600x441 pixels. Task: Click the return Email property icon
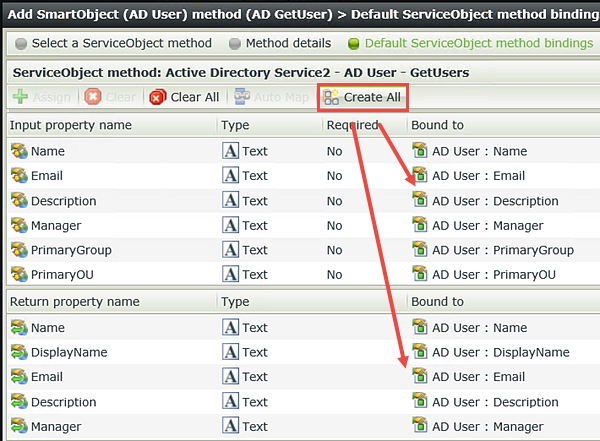point(19,377)
